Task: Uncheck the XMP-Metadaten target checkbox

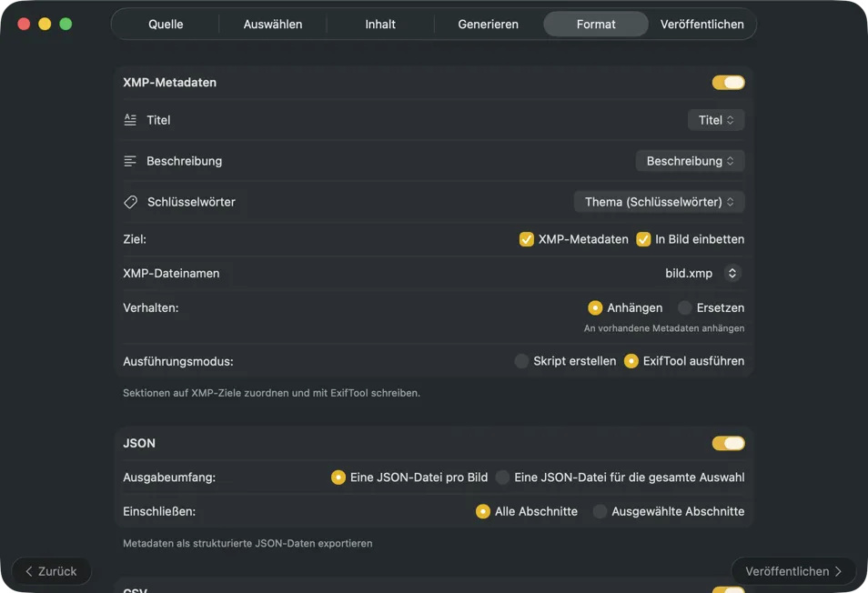Action: pyautogui.click(x=527, y=239)
